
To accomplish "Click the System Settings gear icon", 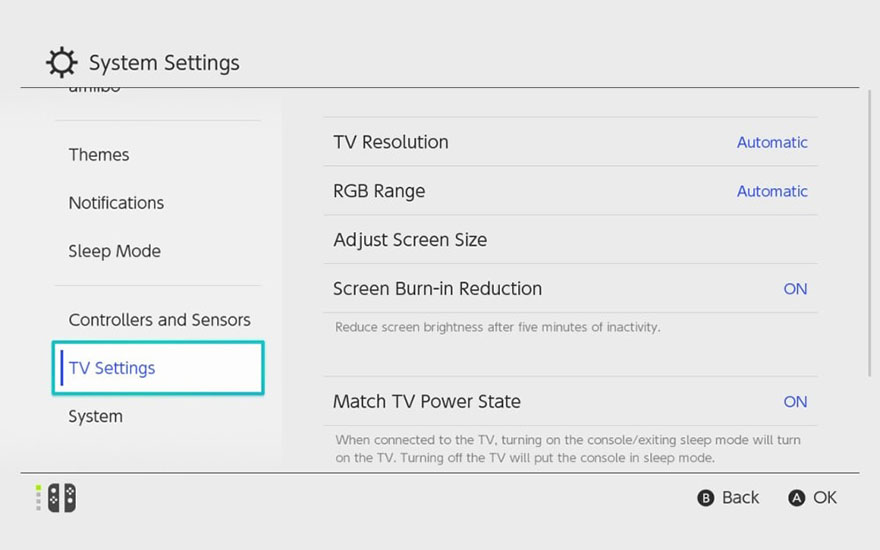I will coord(61,63).
